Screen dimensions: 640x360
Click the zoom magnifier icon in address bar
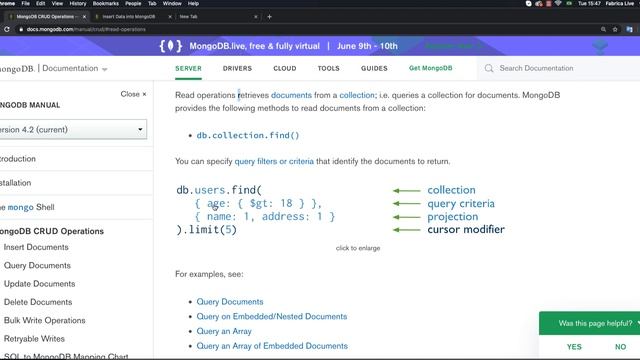pyautogui.click(x=603, y=29)
